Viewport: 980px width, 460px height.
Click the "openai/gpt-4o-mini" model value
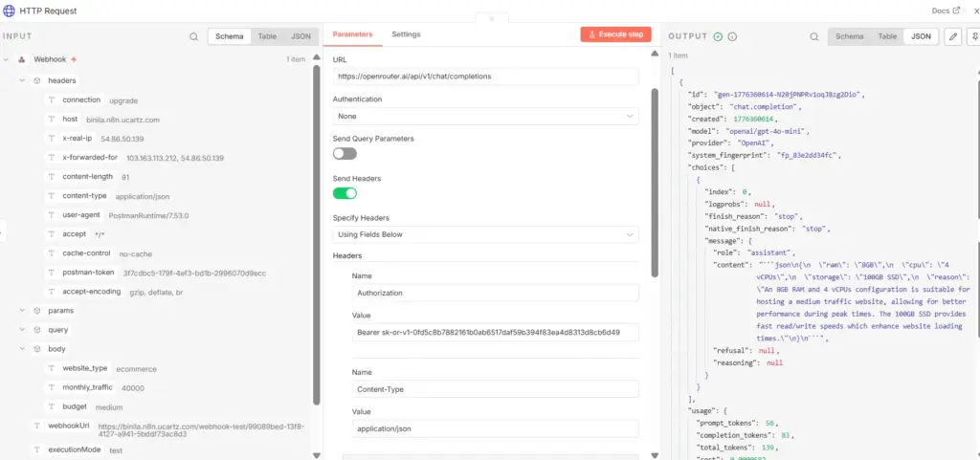767,132
